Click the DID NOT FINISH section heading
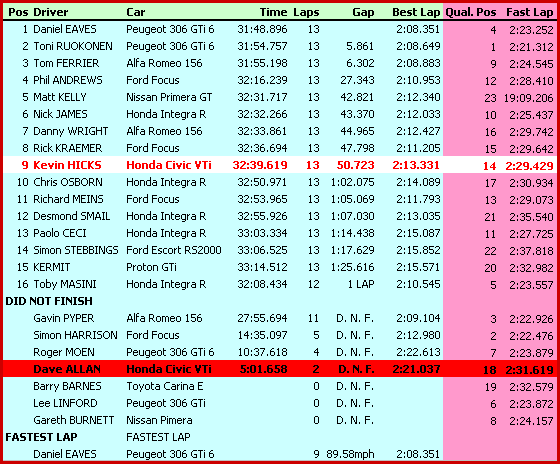Viewport: 560px width, 464px height. point(49,301)
